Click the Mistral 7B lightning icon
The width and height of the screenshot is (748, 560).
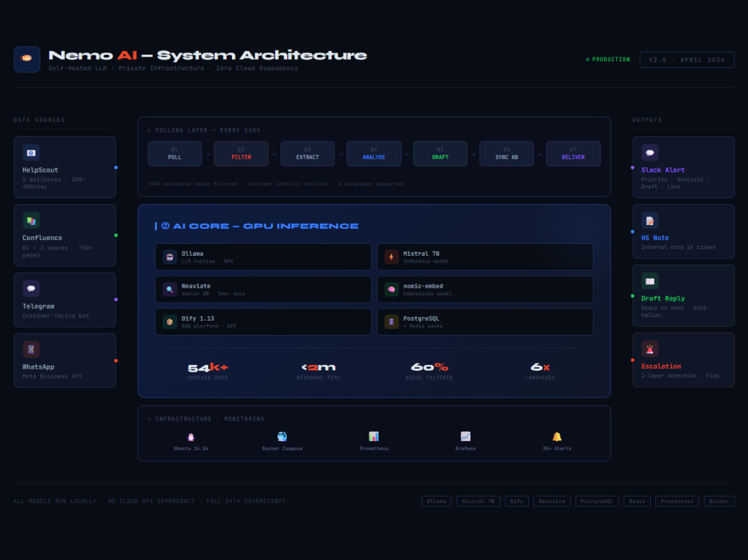[x=392, y=257]
